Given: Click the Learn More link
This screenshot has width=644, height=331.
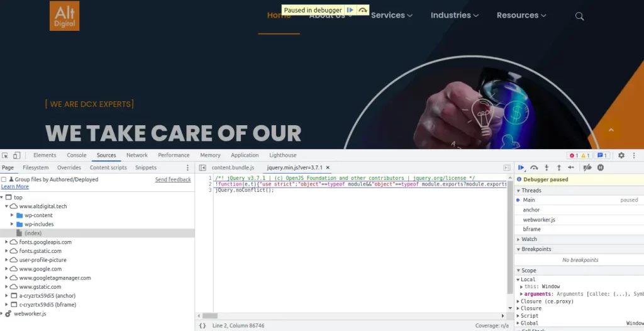Looking at the screenshot, I should coord(15,187).
